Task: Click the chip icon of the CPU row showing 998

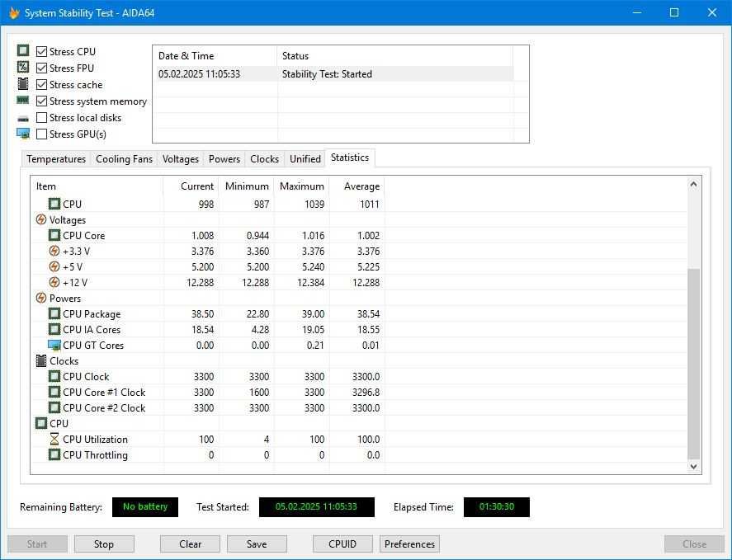Action: click(54, 204)
